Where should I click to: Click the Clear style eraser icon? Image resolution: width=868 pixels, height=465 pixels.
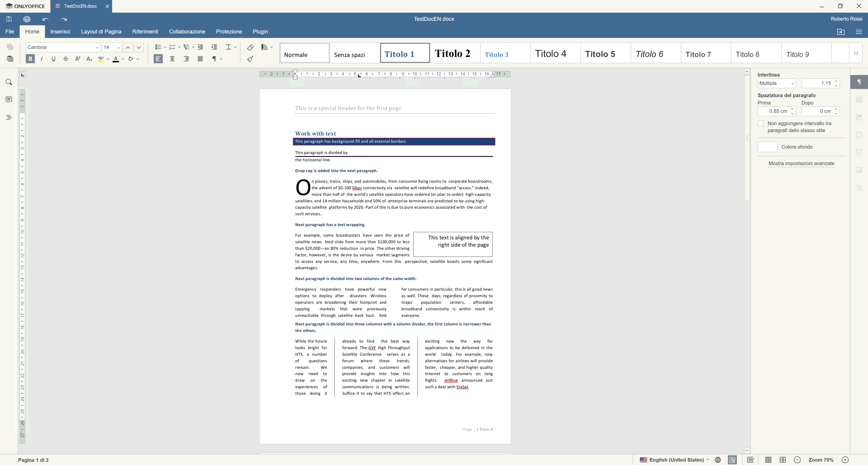(x=250, y=47)
